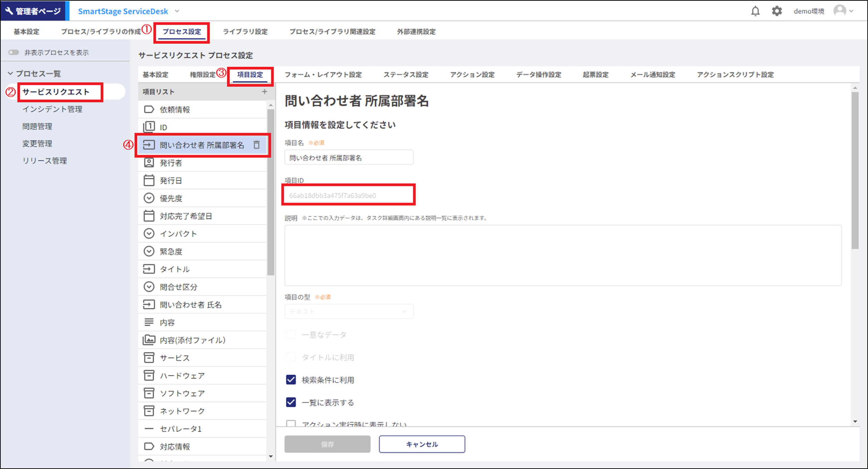Image resolution: width=868 pixels, height=469 pixels.
Task: Click the plus icon to add item
Action: click(264, 92)
